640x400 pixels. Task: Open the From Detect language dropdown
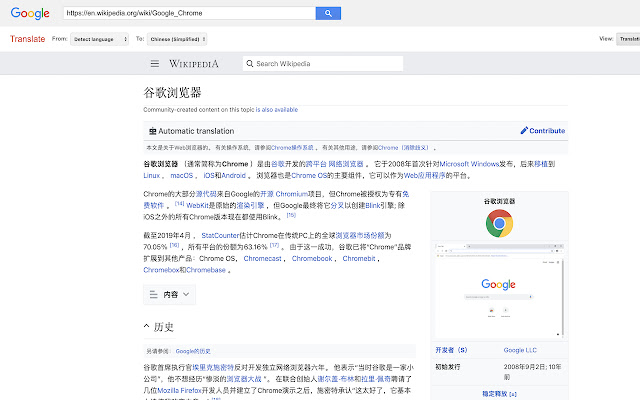[100, 39]
